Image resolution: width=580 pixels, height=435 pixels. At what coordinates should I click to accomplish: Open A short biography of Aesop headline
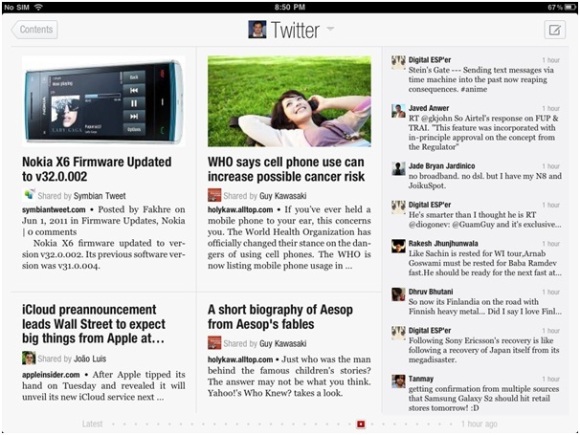[280, 317]
